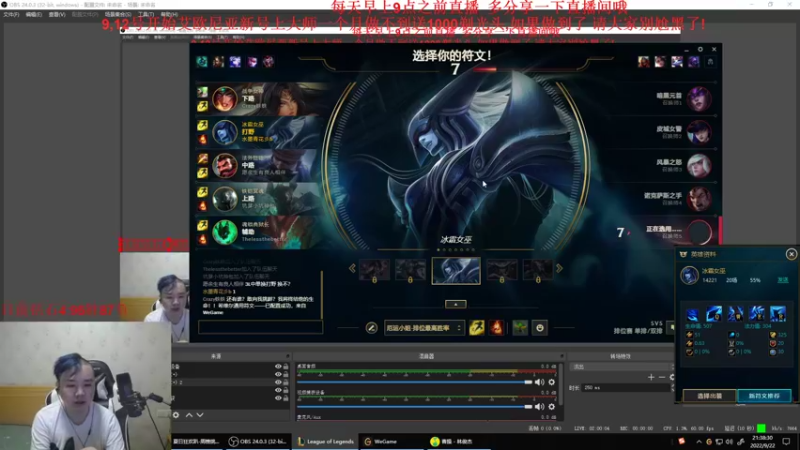800x450 pixels.
Task: Open the ward skin selector icon
Action: point(520,328)
